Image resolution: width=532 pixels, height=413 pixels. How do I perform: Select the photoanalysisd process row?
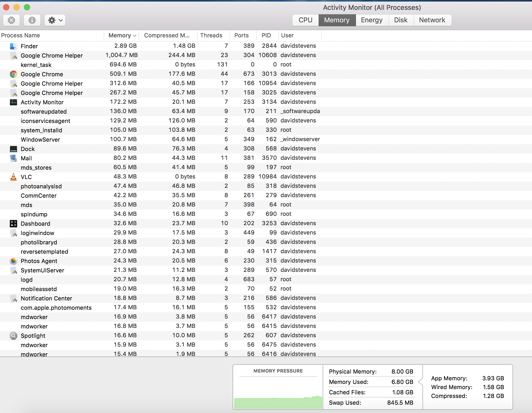[266, 186]
